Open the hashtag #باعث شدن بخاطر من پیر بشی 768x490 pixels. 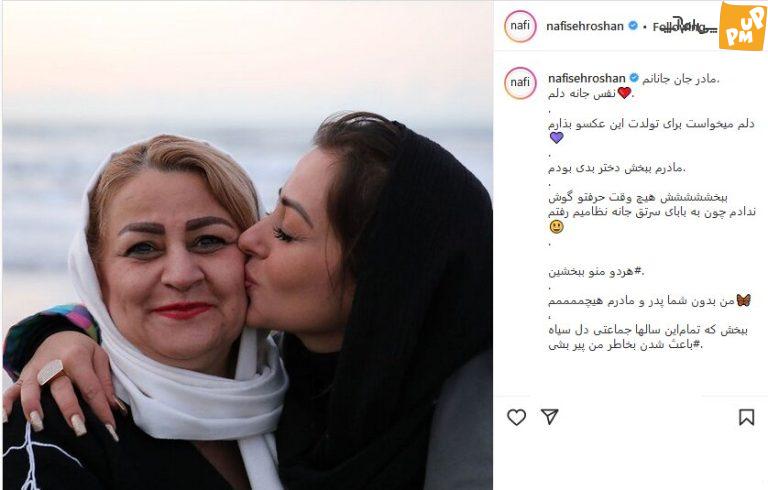(625, 345)
